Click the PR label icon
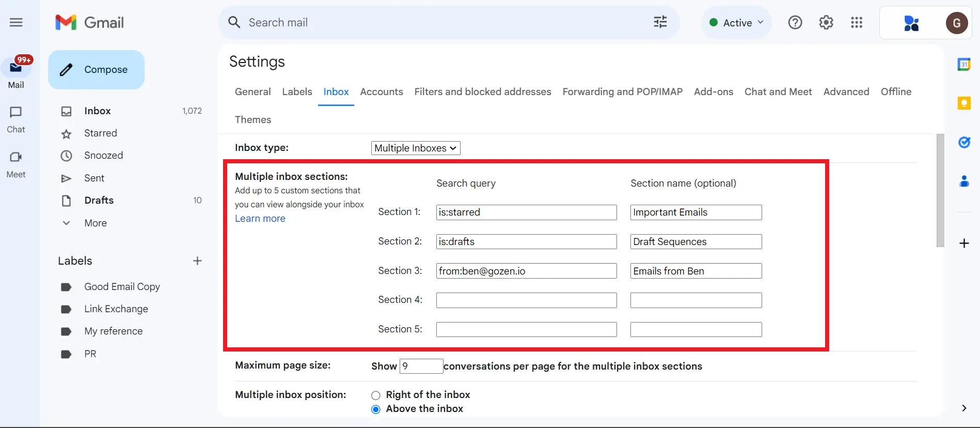The height and width of the screenshot is (428, 980). [66, 354]
